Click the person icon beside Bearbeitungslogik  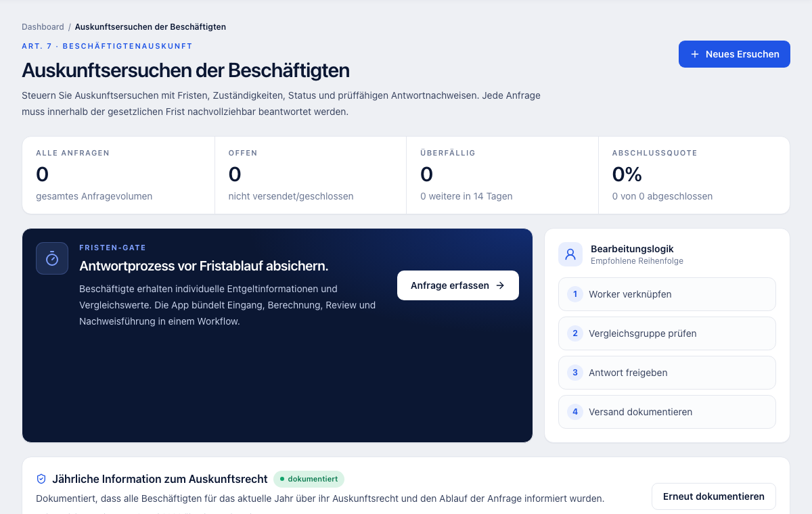[x=570, y=254]
